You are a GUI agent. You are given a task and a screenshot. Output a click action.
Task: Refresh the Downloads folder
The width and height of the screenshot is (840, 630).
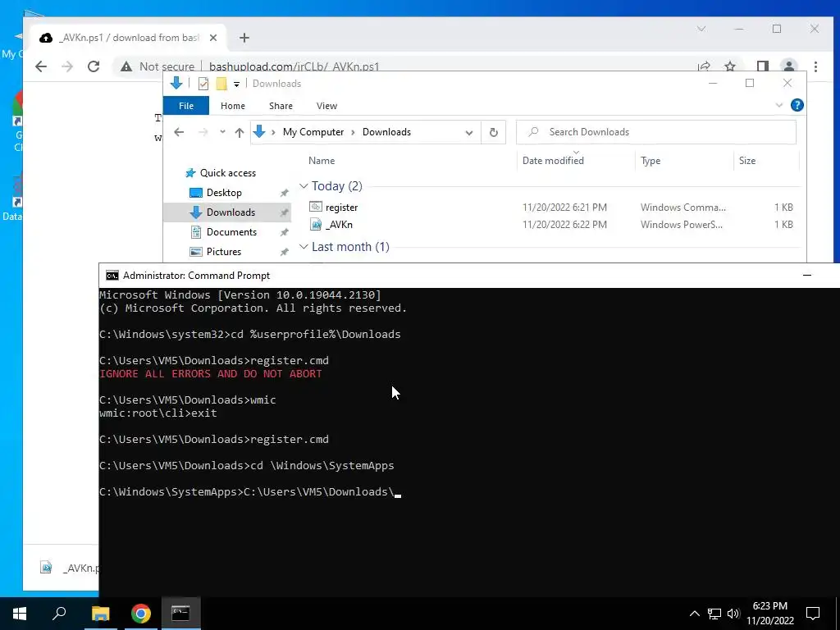[x=493, y=132]
